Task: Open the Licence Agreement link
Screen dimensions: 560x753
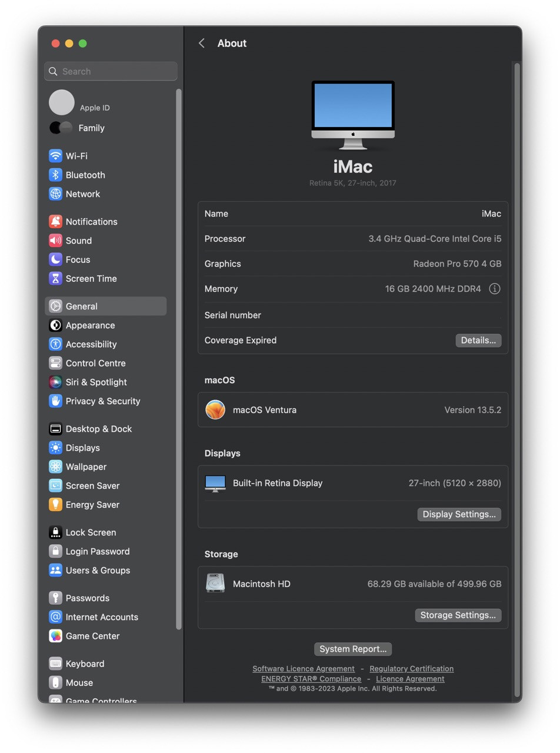Action: point(410,678)
